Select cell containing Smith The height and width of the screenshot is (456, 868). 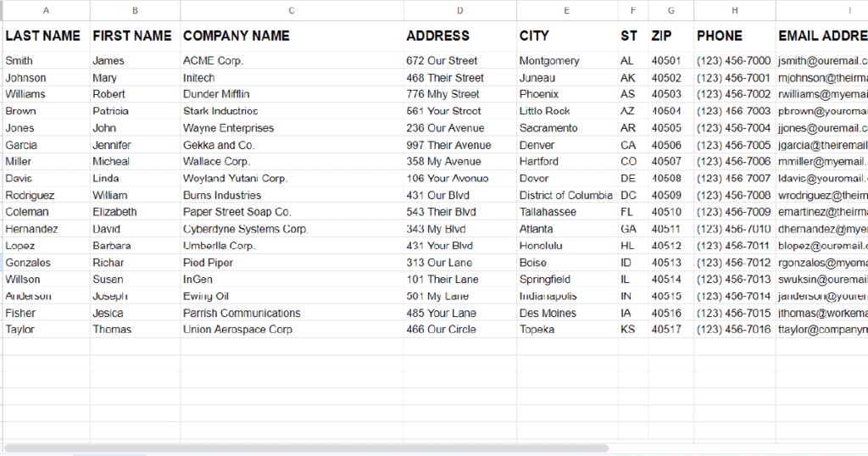tap(46, 61)
